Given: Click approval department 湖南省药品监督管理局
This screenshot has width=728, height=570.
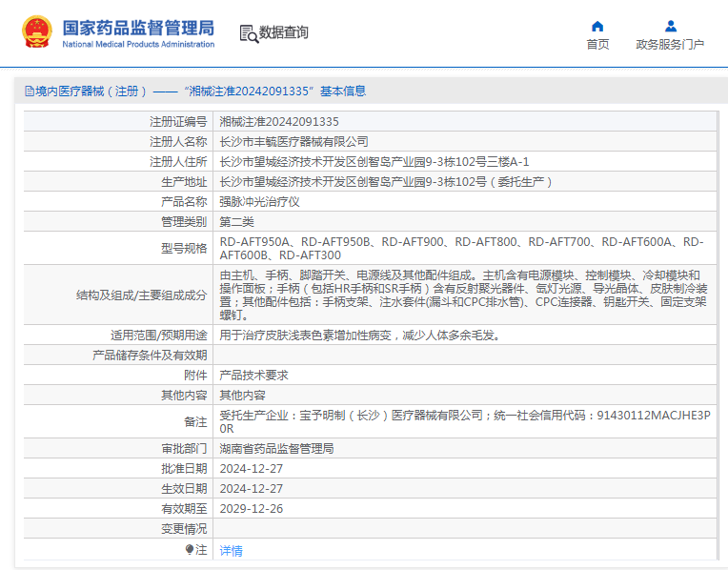Looking at the screenshot, I should (x=276, y=448).
